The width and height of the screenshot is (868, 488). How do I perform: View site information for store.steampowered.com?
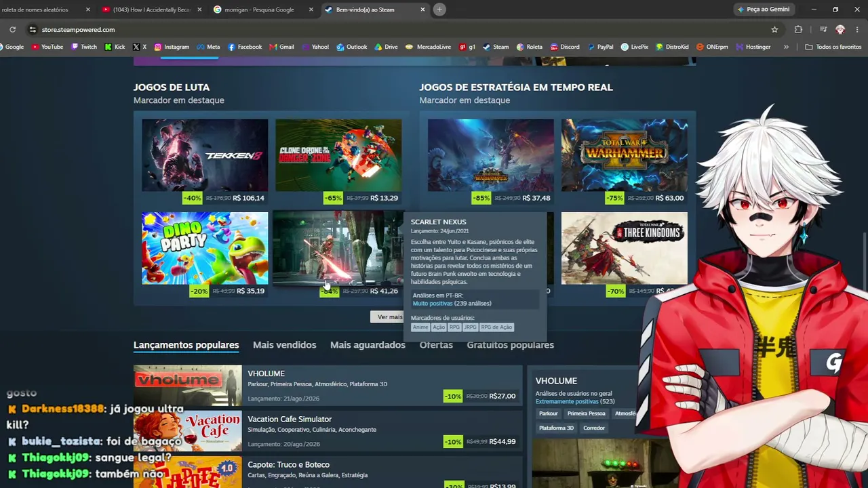click(x=33, y=29)
